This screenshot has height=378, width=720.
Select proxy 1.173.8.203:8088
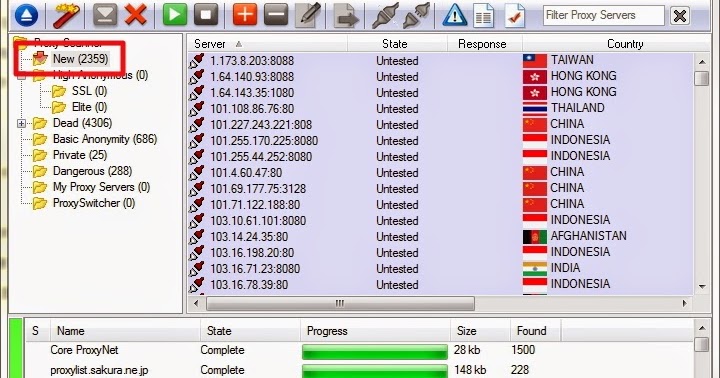click(252, 61)
